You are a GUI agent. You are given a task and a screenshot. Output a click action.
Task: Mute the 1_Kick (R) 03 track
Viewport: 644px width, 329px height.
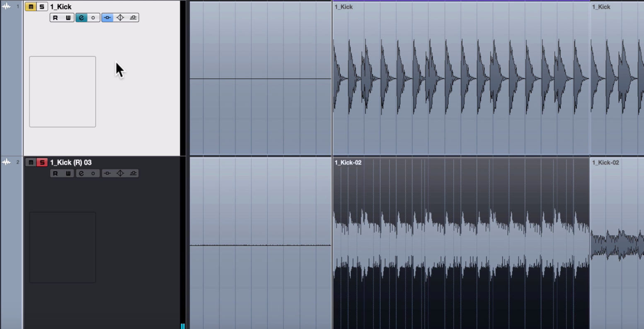click(x=31, y=162)
